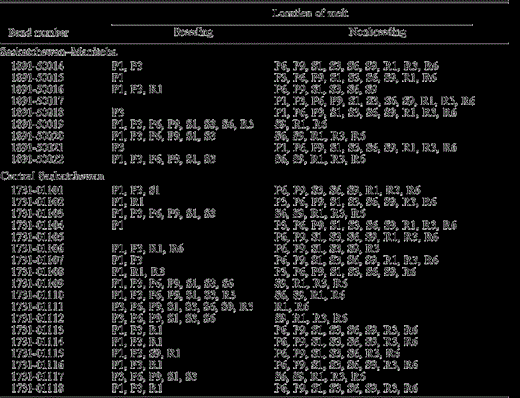Screen dimensions: 520x398
Task: Click Breeding cell 'P1, P3, S1' in row 1731-01101
Action: coord(136,190)
